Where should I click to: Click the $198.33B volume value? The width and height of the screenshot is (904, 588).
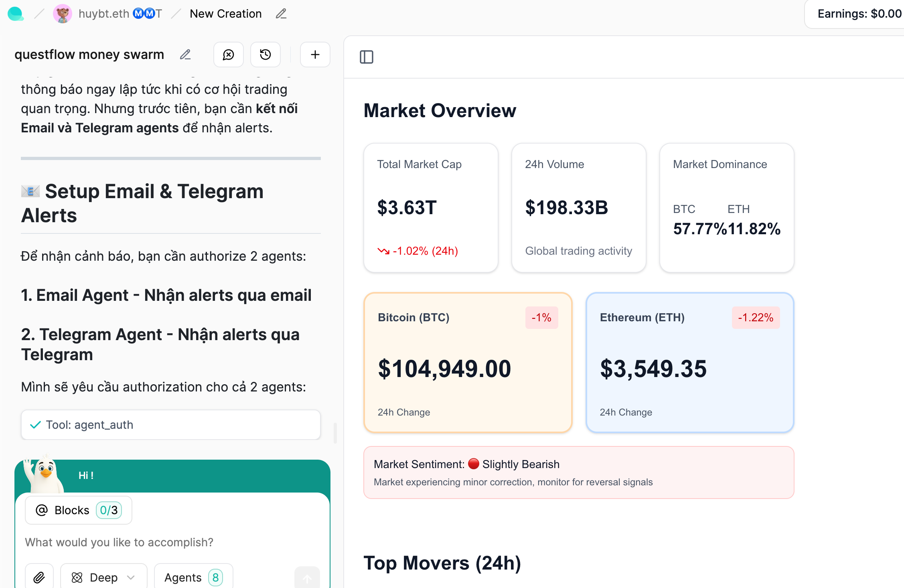pos(567,208)
